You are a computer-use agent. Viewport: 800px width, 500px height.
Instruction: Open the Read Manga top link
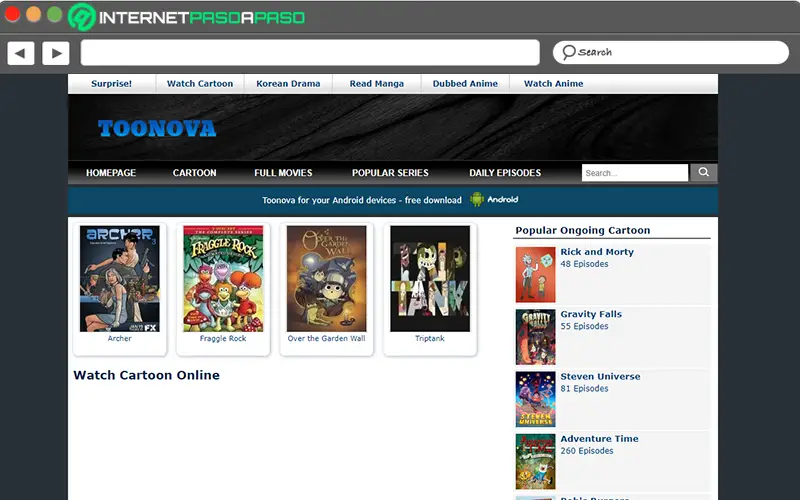[377, 84]
